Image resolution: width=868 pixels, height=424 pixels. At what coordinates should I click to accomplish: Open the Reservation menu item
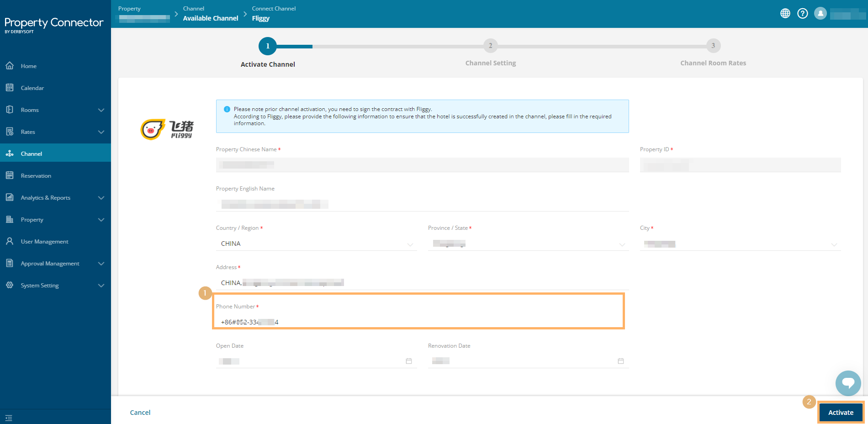(36, 176)
